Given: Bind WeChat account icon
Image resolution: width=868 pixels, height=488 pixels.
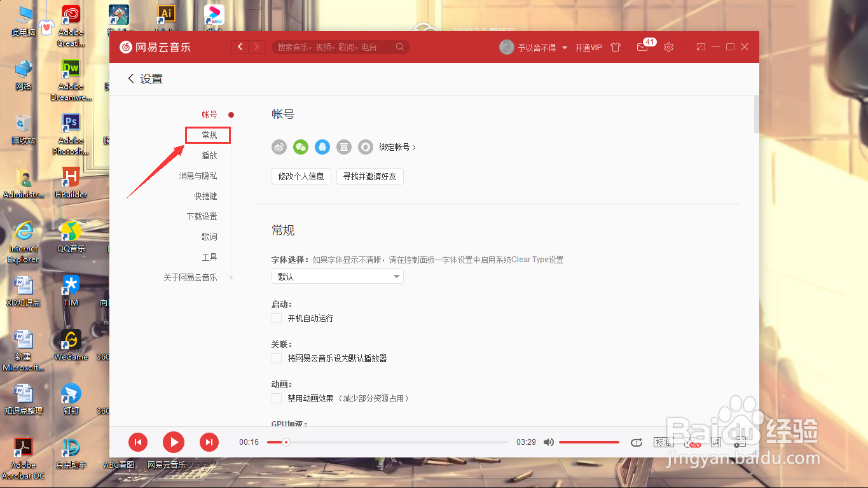Looking at the screenshot, I should (301, 147).
